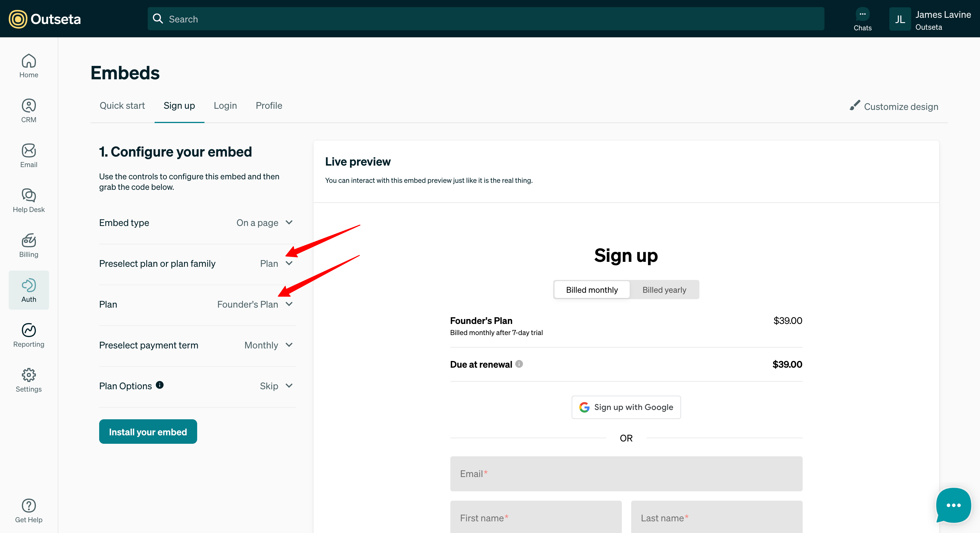The image size is (980, 533).
Task: Click Install your embed
Action: [148, 432]
